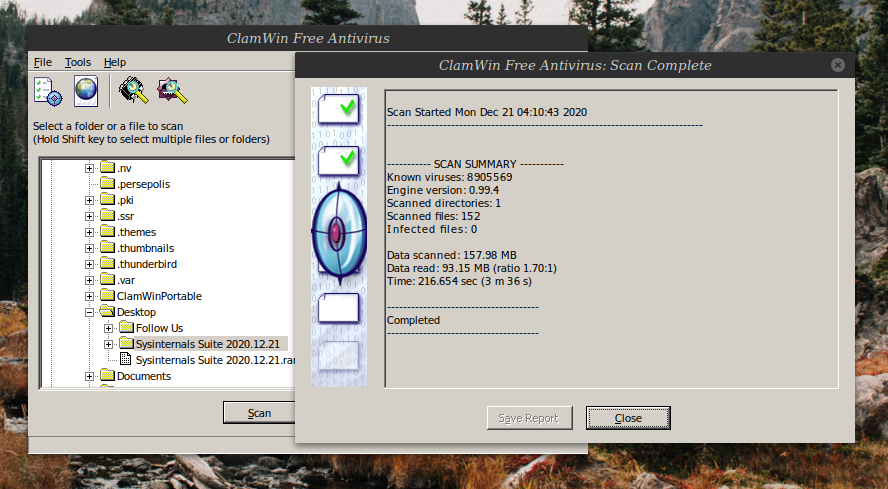This screenshot has height=489, width=888.
Task: Select the .var folder icon
Action: [108, 279]
